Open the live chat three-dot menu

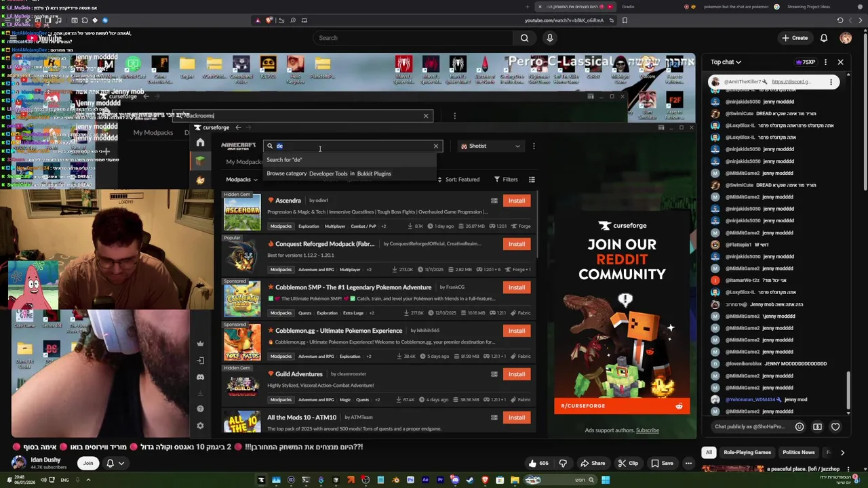[x=825, y=62]
